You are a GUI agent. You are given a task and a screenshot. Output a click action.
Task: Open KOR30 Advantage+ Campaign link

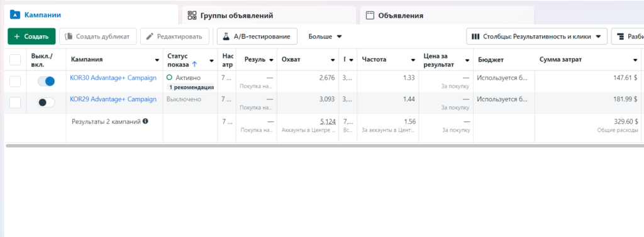113,78
